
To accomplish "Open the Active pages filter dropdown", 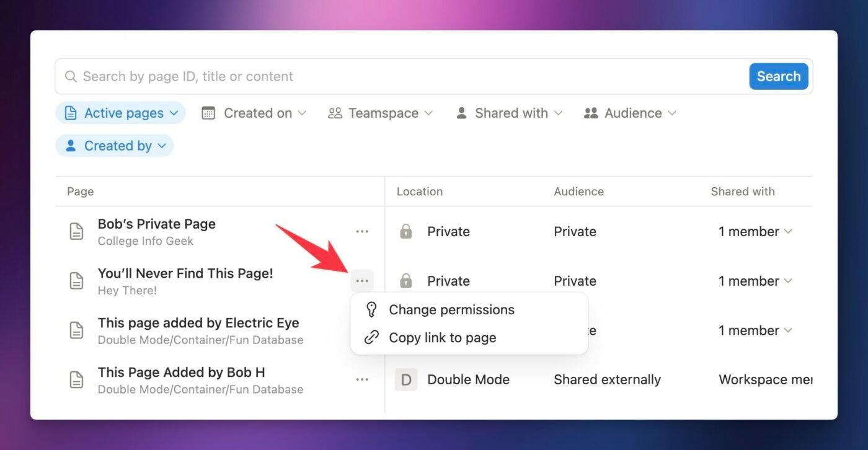I will point(120,113).
